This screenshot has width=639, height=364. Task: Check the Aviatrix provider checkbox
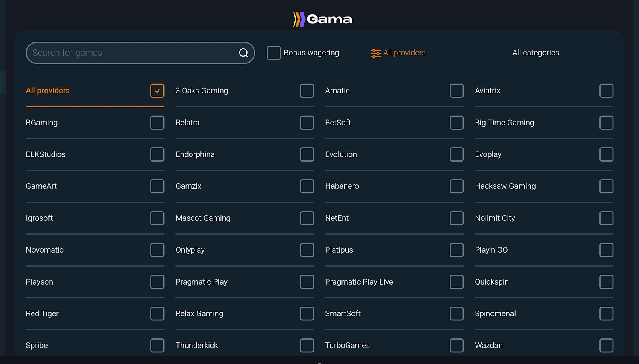pyautogui.click(x=607, y=91)
